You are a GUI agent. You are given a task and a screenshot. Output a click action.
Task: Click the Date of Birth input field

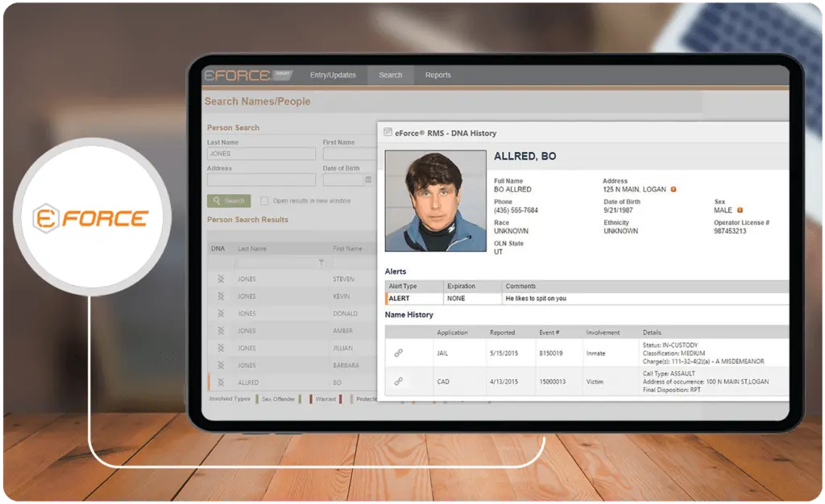tap(343, 180)
